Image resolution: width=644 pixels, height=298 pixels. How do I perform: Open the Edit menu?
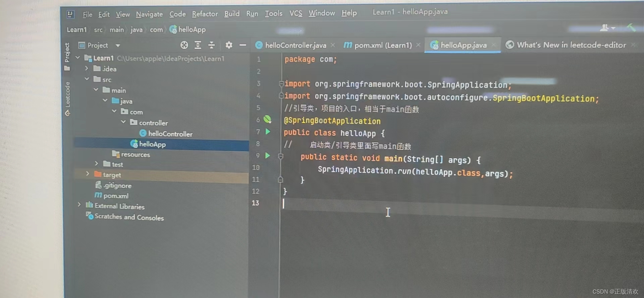(104, 14)
